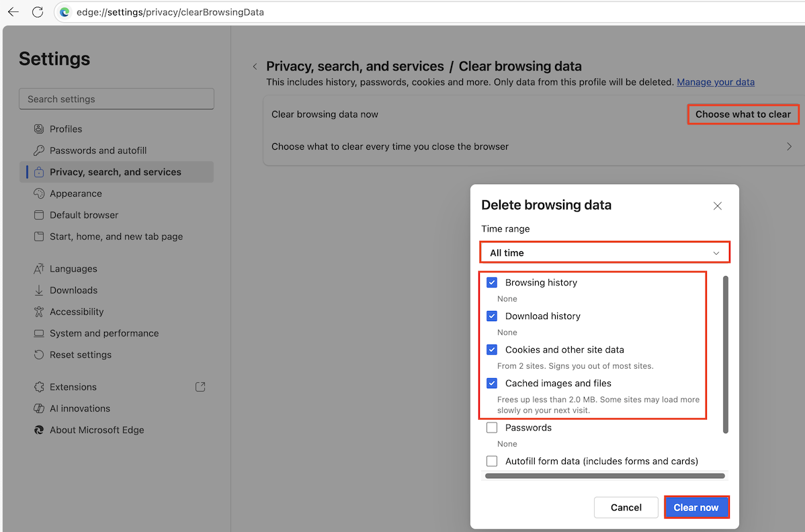Click the About Microsoft Edge logo icon
Image resolution: width=805 pixels, height=532 pixels.
(x=38, y=430)
